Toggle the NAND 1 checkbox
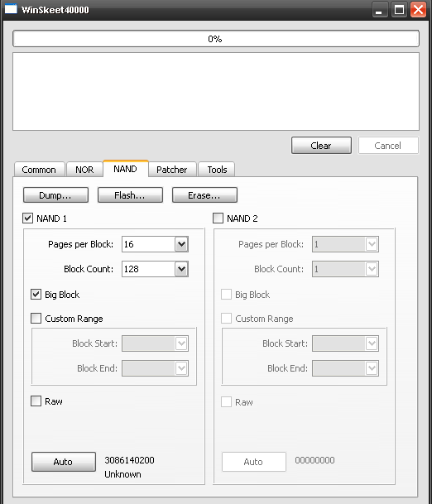 [27, 218]
